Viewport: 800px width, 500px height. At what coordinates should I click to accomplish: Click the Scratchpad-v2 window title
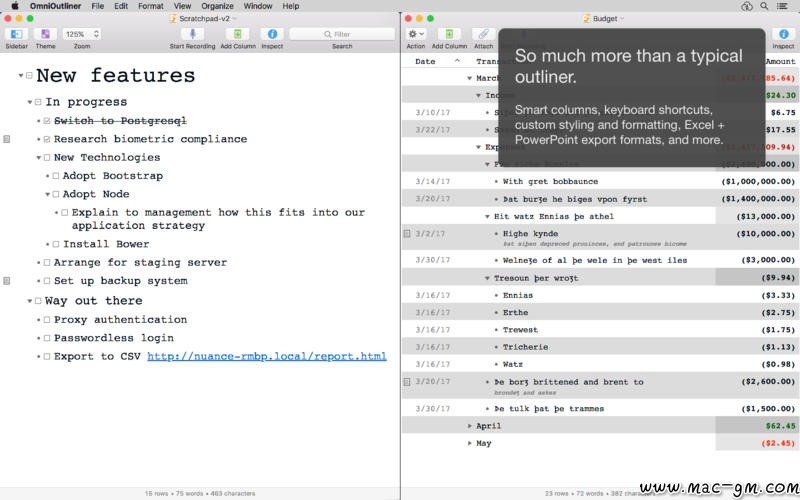coord(204,18)
